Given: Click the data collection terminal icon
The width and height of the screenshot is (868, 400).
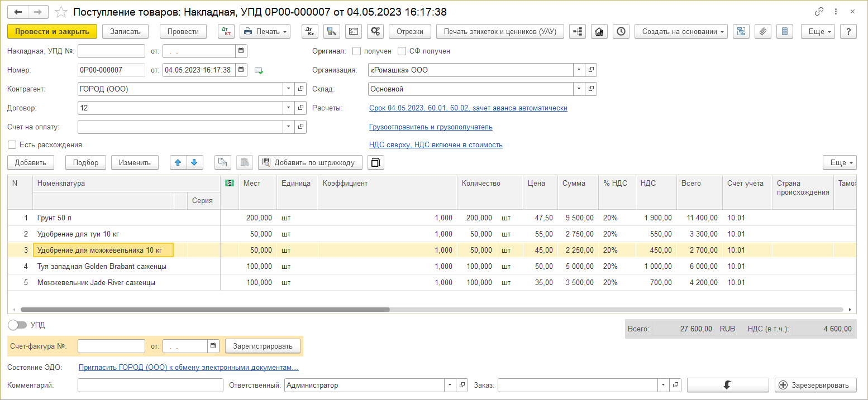Looking at the screenshot, I should click(332, 32).
